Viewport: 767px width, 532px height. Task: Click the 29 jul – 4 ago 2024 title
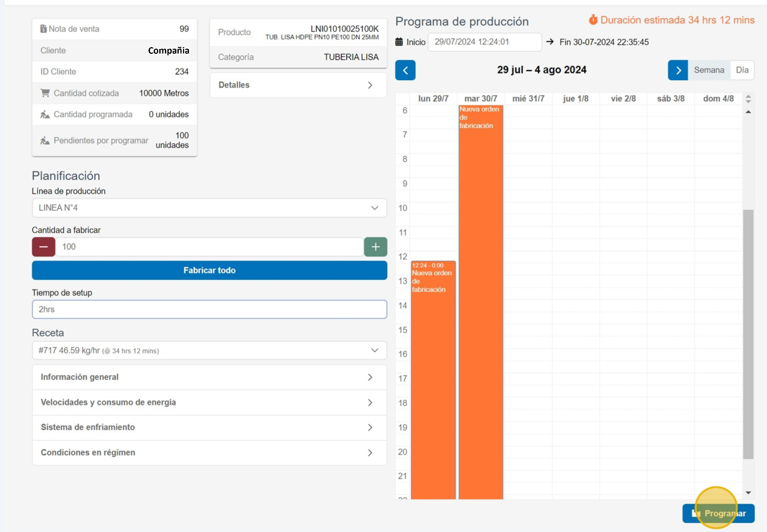542,70
